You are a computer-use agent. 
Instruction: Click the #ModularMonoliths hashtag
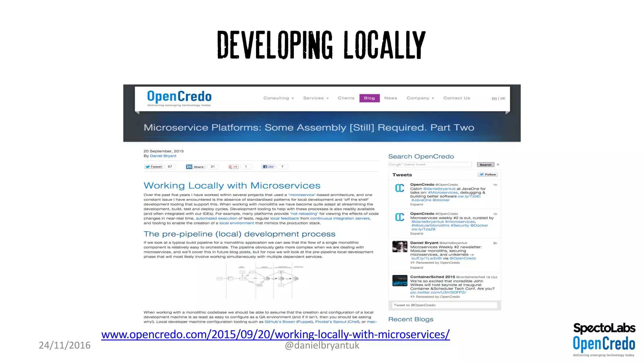pyautogui.click(x=430, y=226)
